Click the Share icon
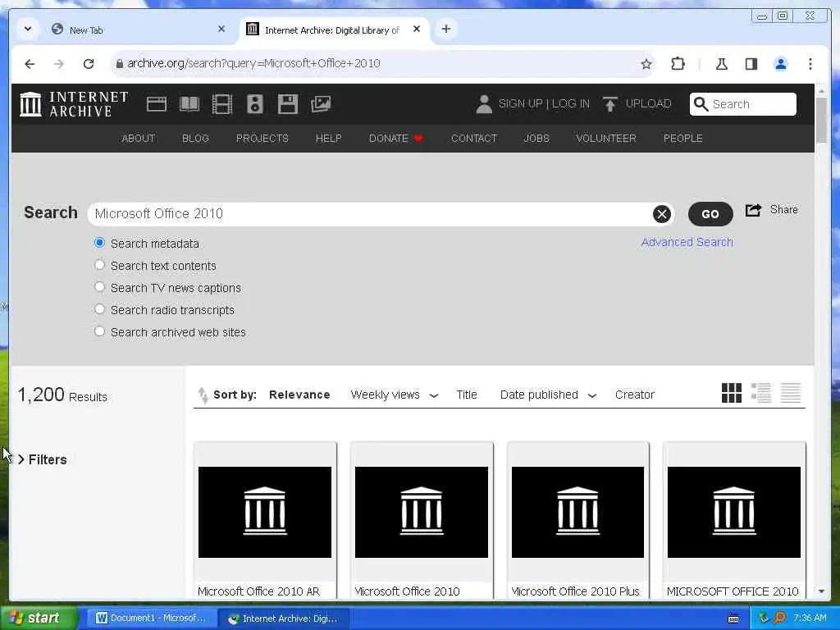The height and width of the screenshot is (630, 840). [753, 210]
